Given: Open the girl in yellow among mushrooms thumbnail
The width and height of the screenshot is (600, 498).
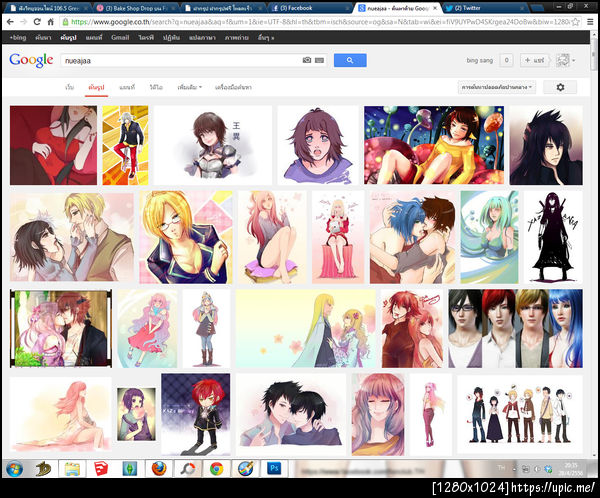Looking at the screenshot, I should tap(434, 145).
